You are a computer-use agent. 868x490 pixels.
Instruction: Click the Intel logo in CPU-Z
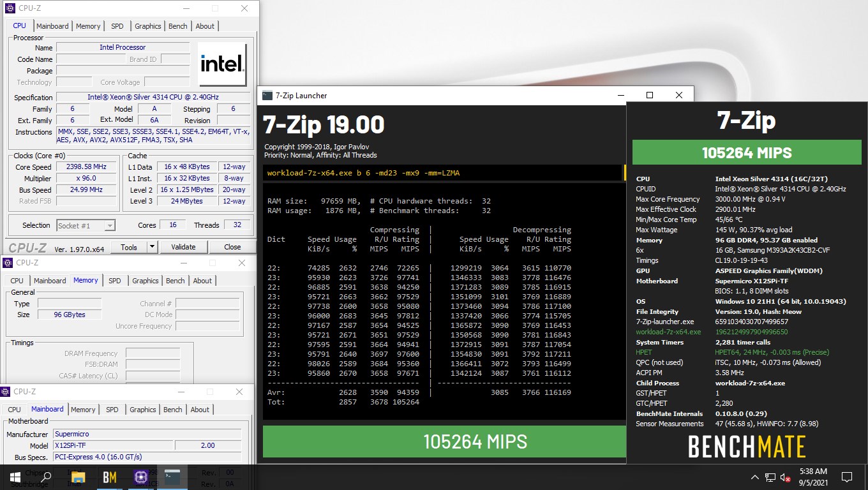coord(222,64)
